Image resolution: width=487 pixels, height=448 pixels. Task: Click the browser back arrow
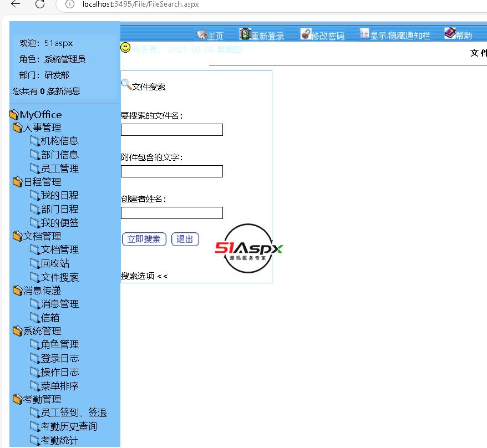pyautogui.click(x=15, y=4)
